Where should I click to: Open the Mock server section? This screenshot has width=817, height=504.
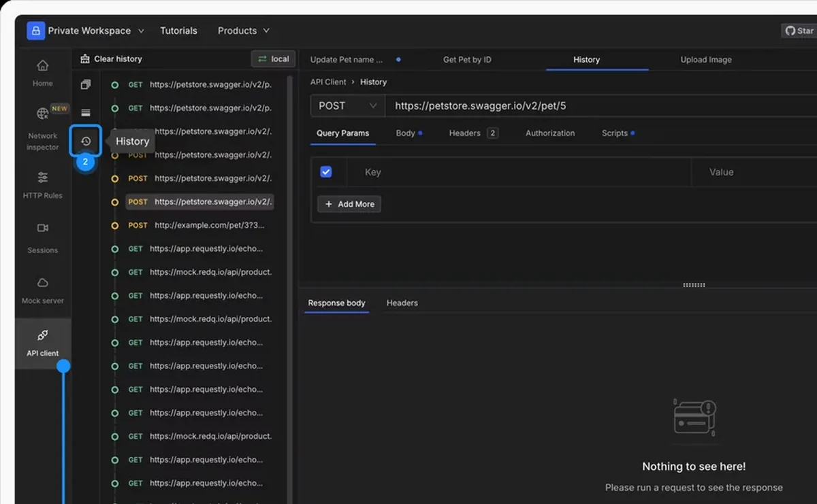[42, 290]
